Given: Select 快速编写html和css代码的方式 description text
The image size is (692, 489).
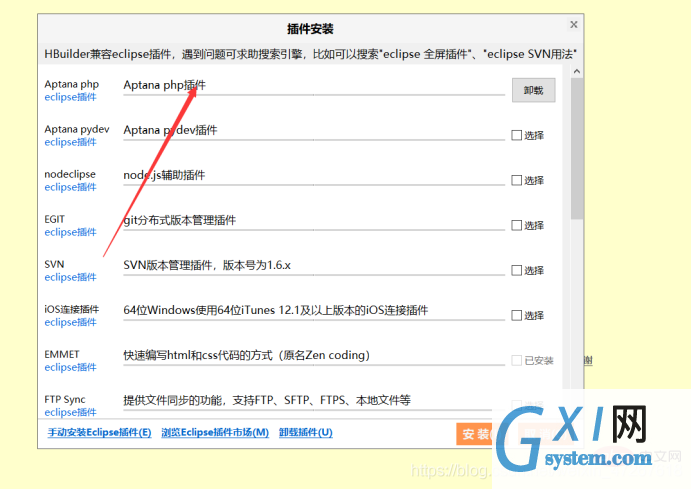Looking at the screenshot, I should click(x=246, y=355).
